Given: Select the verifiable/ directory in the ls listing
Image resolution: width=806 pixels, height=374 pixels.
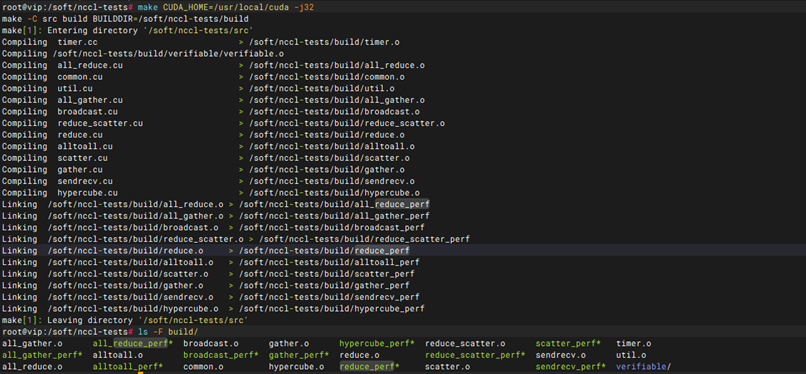Looking at the screenshot, I should tap(644, 367).
